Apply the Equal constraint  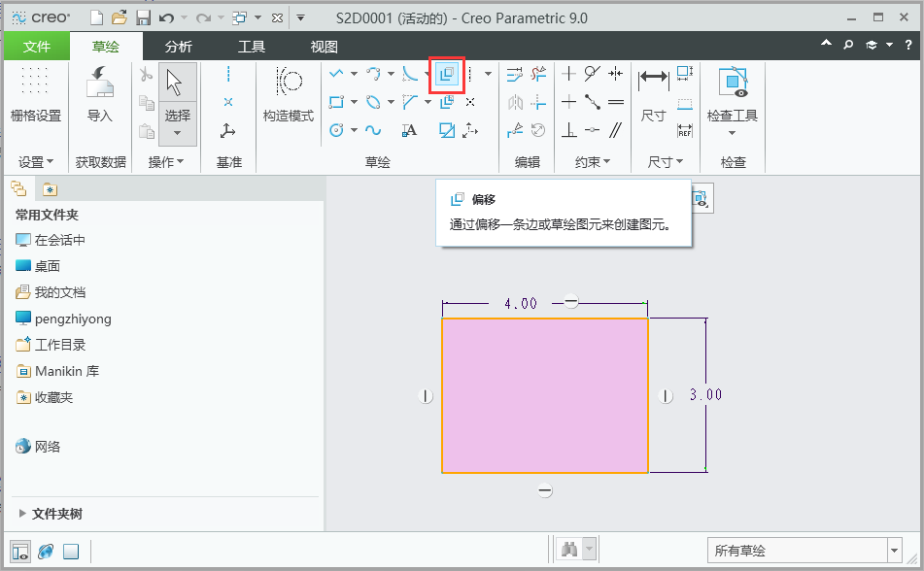[x=616, y=102]
